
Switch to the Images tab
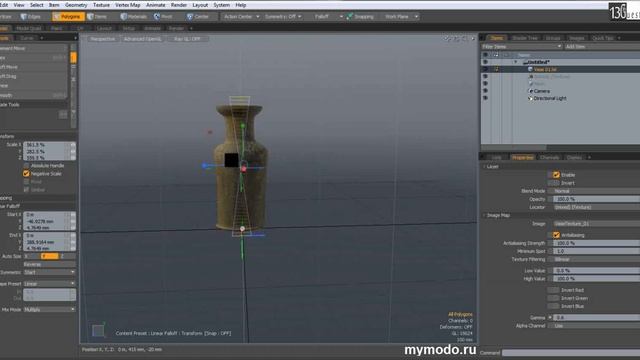pyautogui.click(x=576, y=38)
